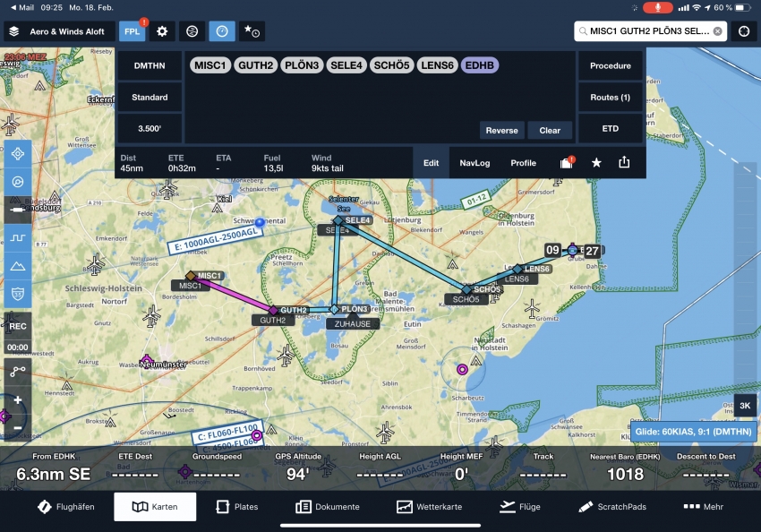Image resolution: width=761 pixels, height=532 pixels.
Task: Open Wetterkarte tab
Action: point(430,507)
